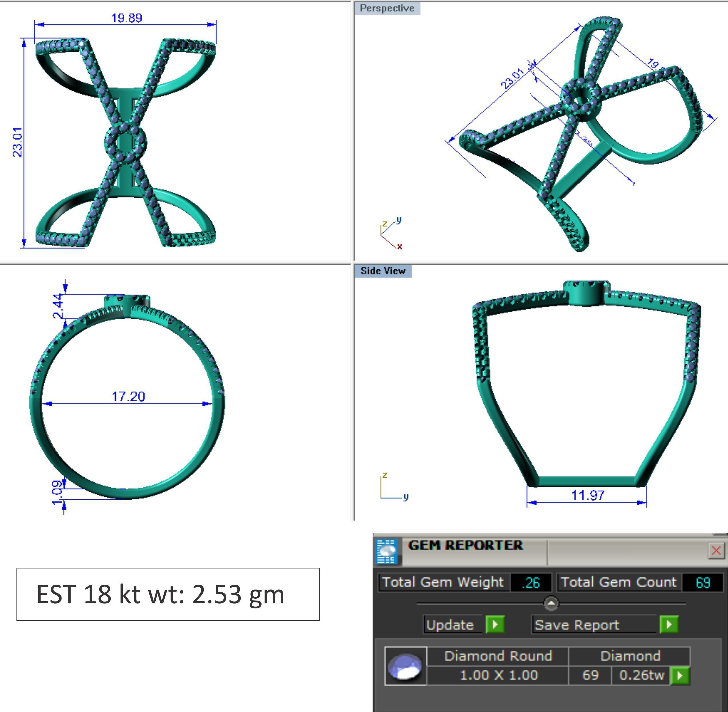
Task: Click the XYZ axis indicator in Perspective view
Action: coord(391,233)
